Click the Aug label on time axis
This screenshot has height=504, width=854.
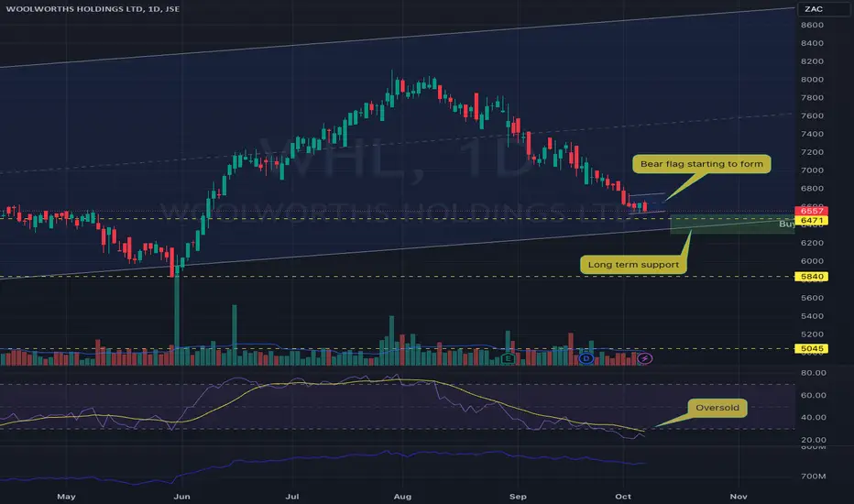coord(402,497)
